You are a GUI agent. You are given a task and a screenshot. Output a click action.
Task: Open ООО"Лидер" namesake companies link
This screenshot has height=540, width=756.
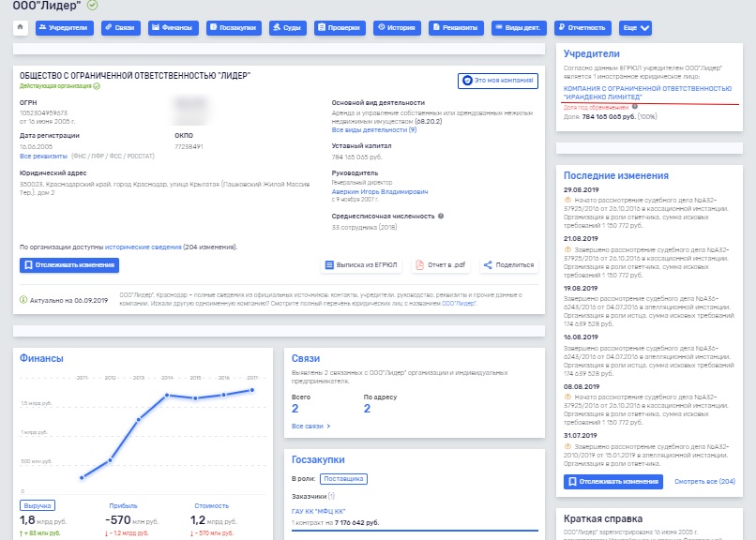[459, 304]
